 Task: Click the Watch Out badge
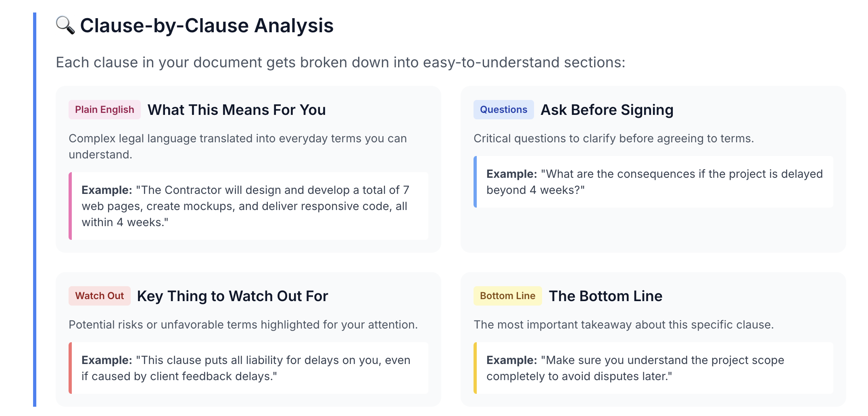99,296
